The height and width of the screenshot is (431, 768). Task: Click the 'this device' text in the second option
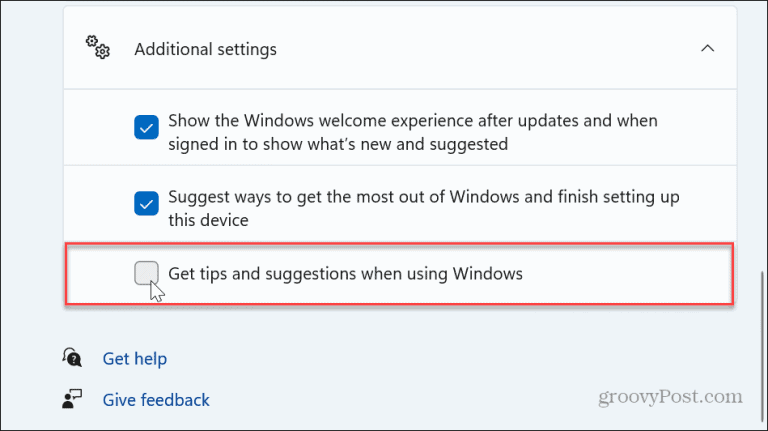click(208, 220)
